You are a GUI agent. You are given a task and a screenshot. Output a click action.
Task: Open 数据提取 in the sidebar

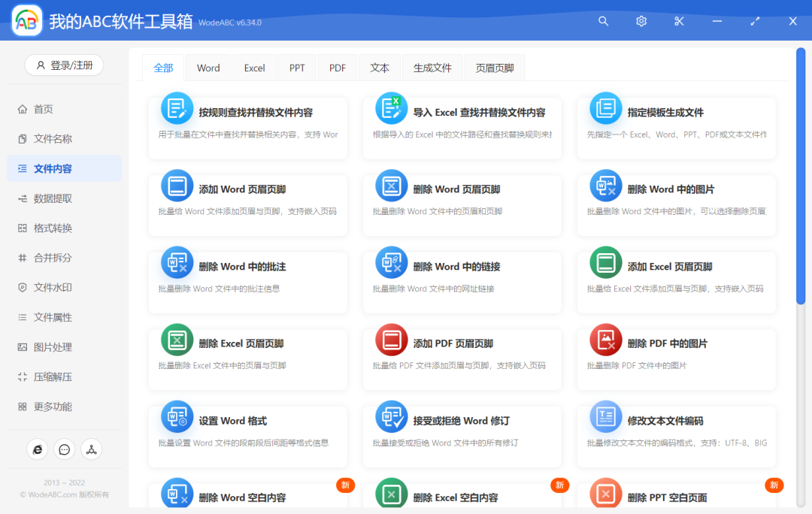pyautogui.click(x=64, y=198)
